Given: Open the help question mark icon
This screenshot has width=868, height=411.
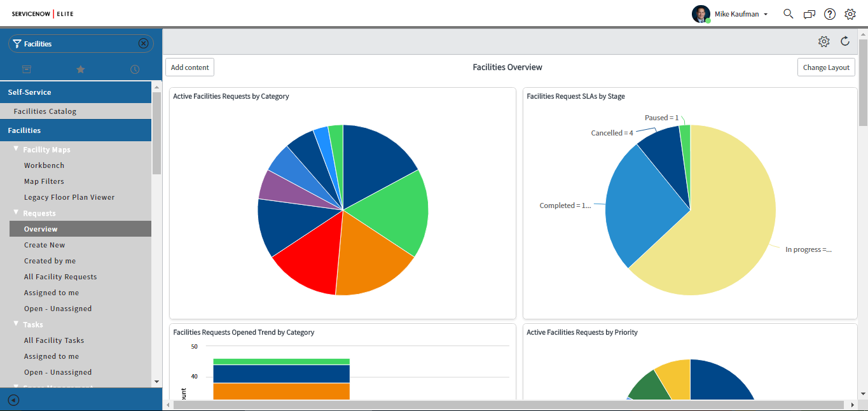Looking at the screenshot, I should [830, 14].
